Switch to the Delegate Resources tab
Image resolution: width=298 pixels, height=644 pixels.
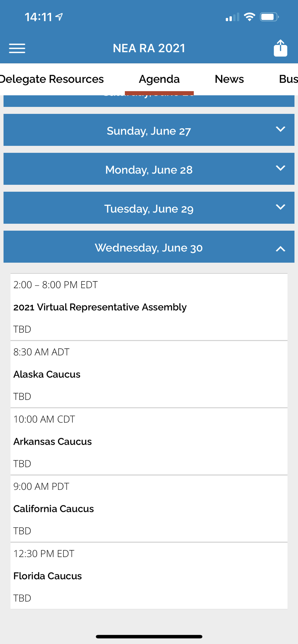tap(52, 79)
